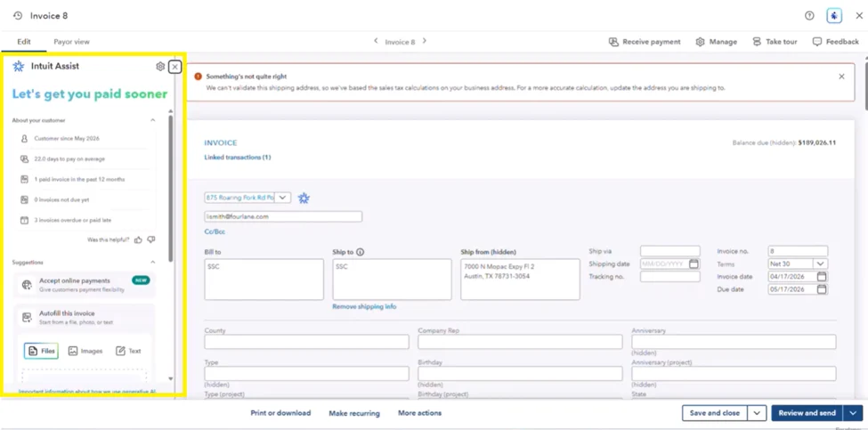868x430 pixels.
Task: Click Receive payment
Action: [645, 42]
